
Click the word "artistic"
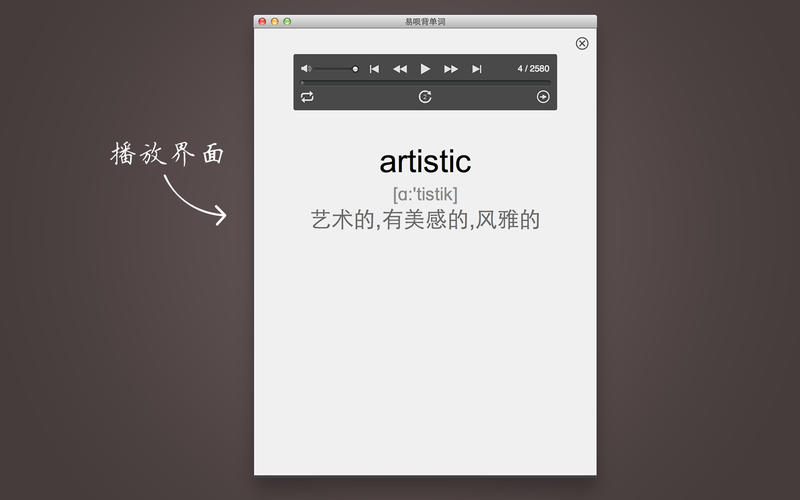(425, 161)
